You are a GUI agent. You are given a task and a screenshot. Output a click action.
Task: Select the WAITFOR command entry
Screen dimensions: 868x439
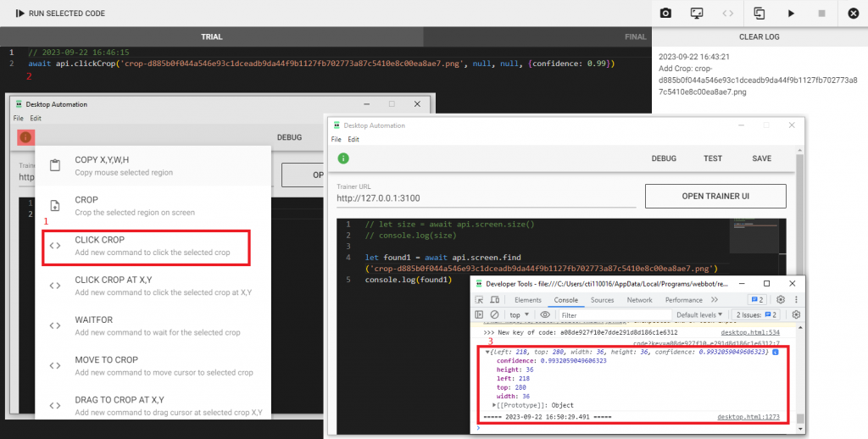point(153,325)
